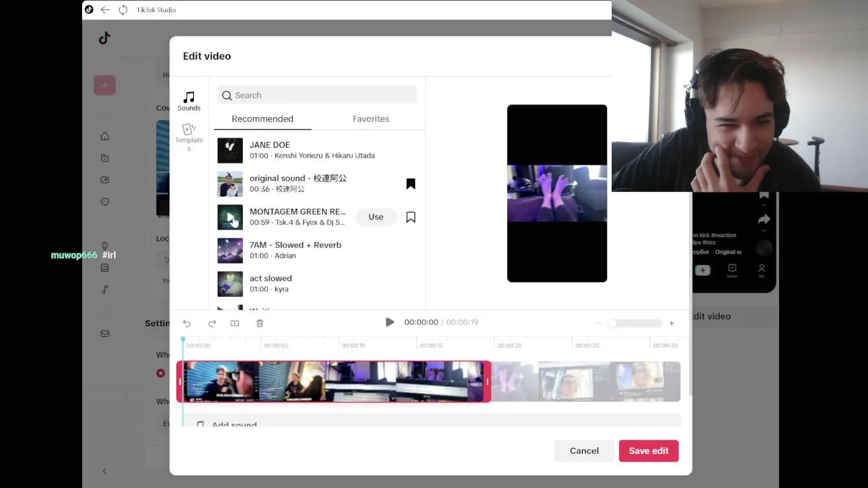The height and width of the screenshot is (488, 868).
Task: Click the refresh icon in title bar
Action: point(123,9)
